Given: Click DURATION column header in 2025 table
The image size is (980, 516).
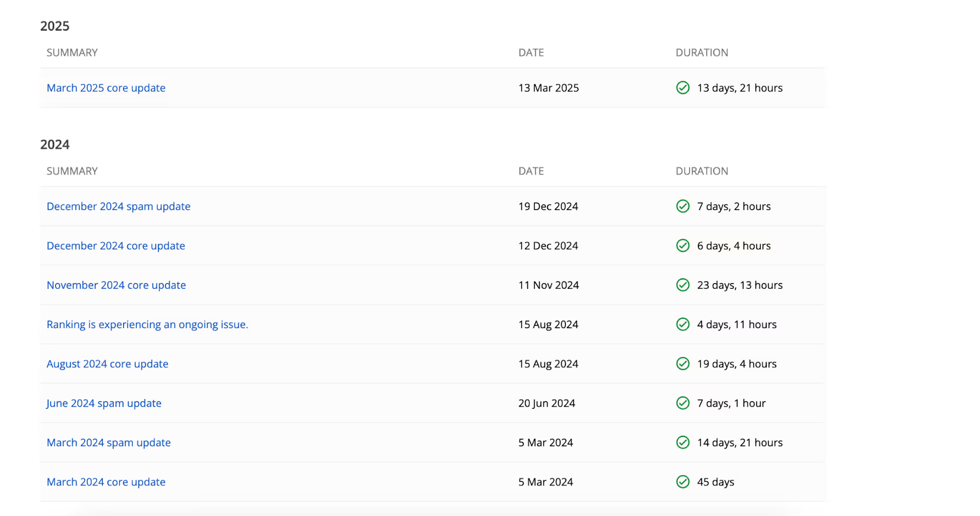Looking at the screenshot, I should tap(702, 53).
